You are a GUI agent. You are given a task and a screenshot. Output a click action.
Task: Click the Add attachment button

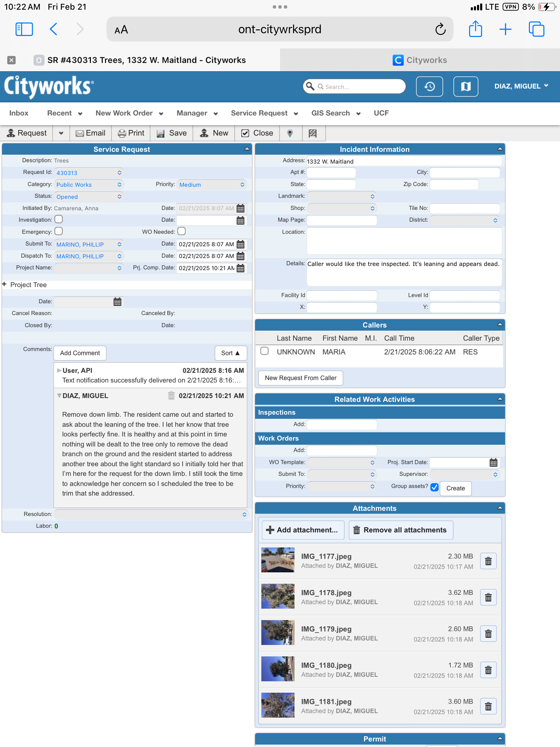coord(303,530)
